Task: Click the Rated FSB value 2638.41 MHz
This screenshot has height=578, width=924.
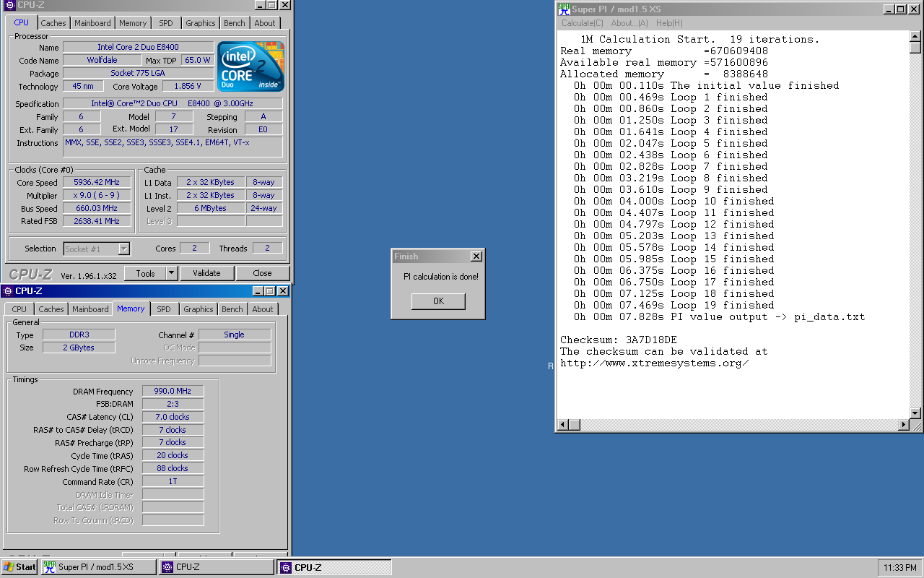Action: tap(97, 222)
